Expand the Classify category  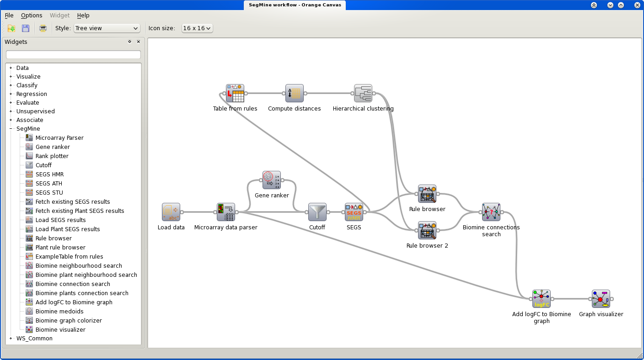pos(11,85)
